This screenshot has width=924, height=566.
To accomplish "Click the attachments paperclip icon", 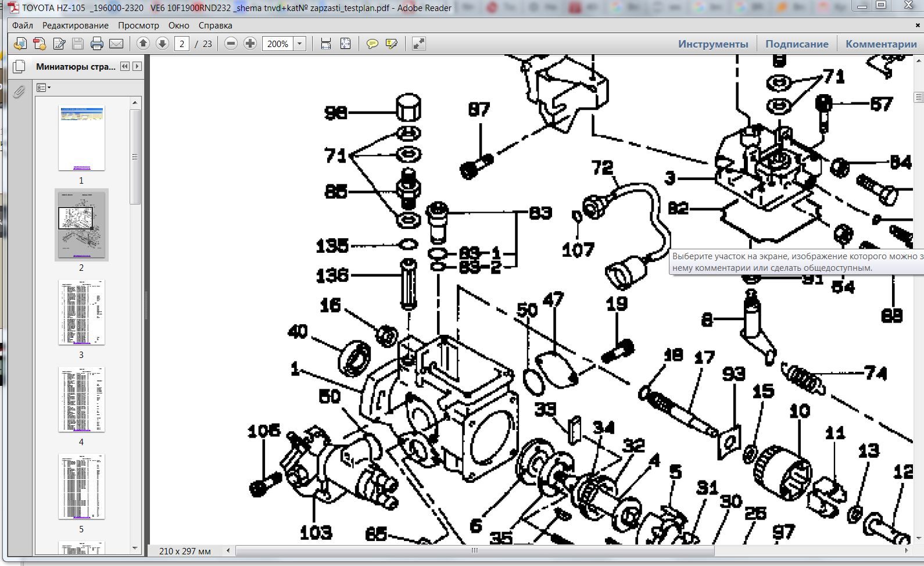I will pyautogui.click(x=19, y=92).
